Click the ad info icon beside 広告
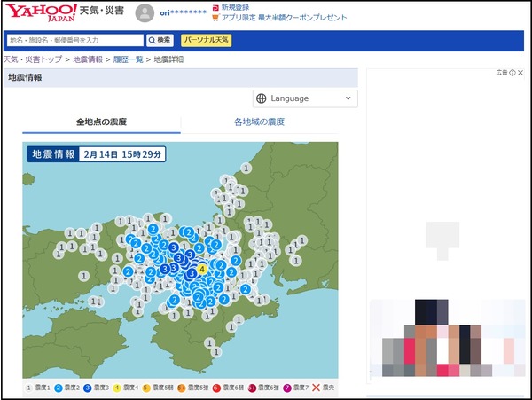 (512, 72)
